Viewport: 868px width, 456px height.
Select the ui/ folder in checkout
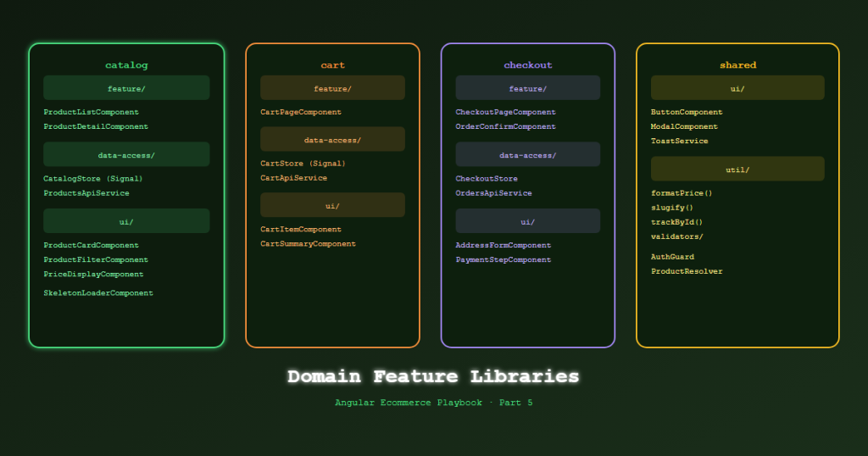(x=527, y=221)
